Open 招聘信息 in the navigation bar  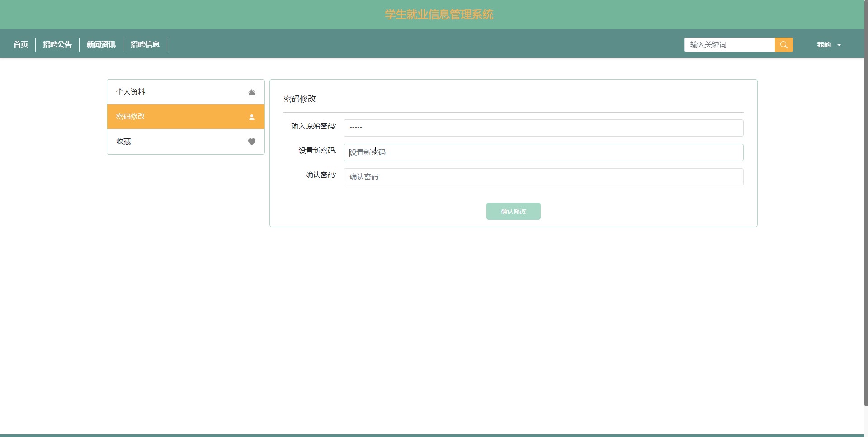pos(145,44)
